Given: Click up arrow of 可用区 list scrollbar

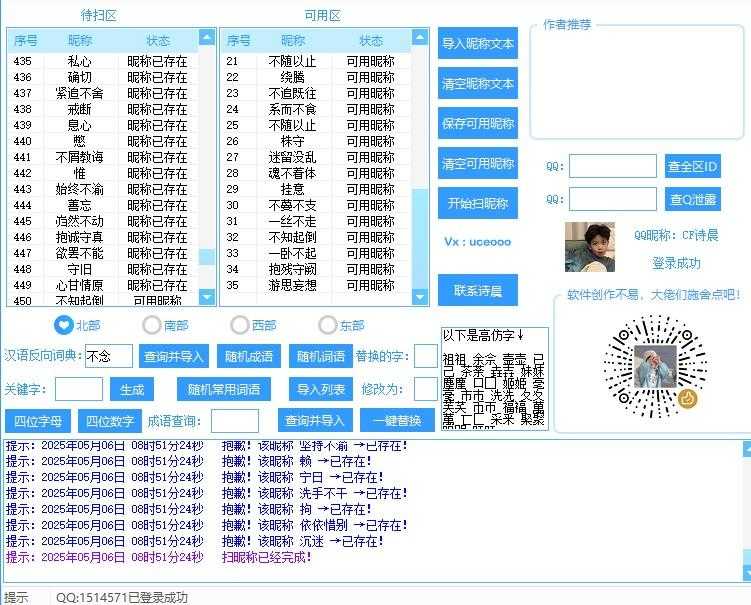Looking at the screenshot, I should 420,38.
